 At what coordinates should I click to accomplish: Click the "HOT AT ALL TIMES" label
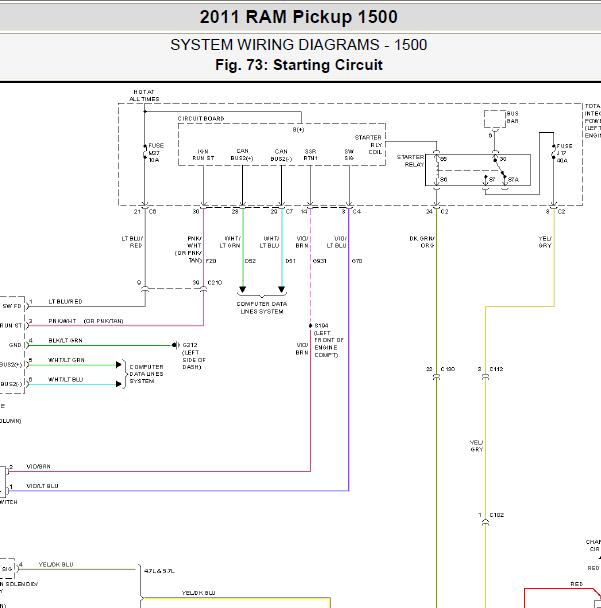click(x=144, y=95)
